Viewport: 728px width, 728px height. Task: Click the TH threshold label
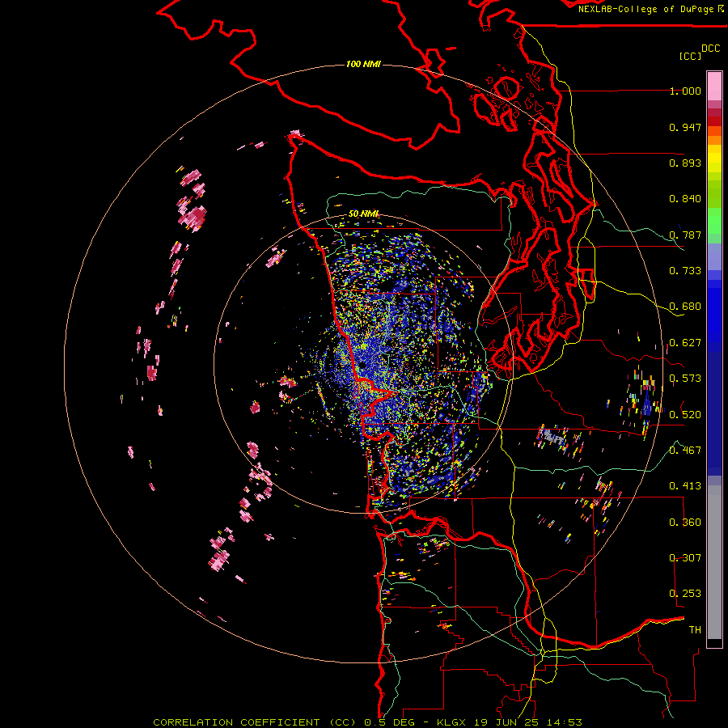pos(695,630)
